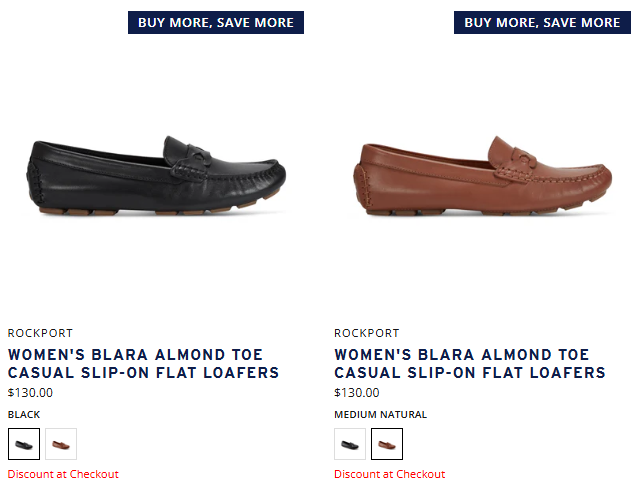Viewport: 637px width, 490px height.
Task: Choose the brown swatch under the black loafer
Action: (61, 443)
